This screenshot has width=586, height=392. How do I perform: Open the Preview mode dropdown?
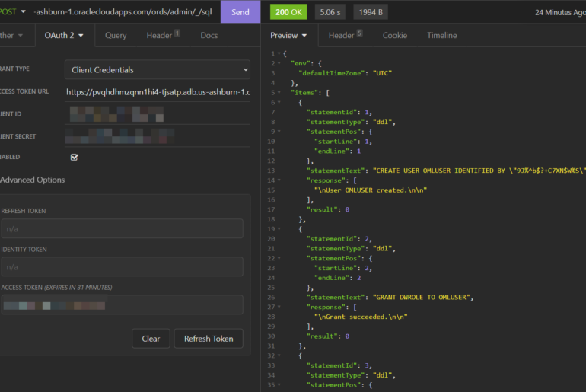point(288,36)
